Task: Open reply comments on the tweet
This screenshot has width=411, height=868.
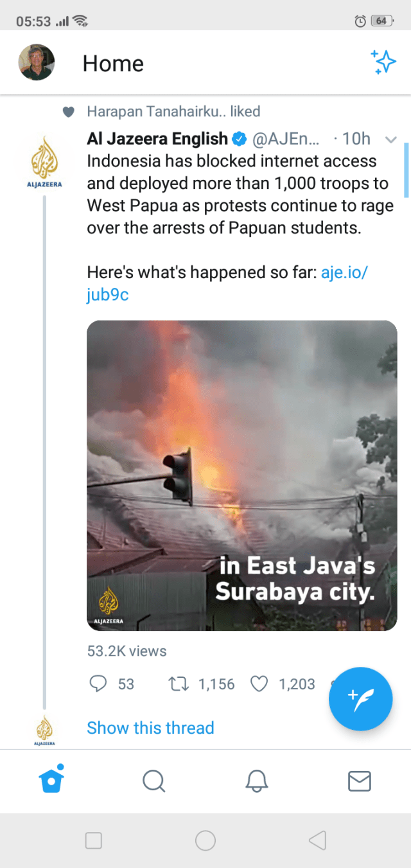Action: [98, 684]
